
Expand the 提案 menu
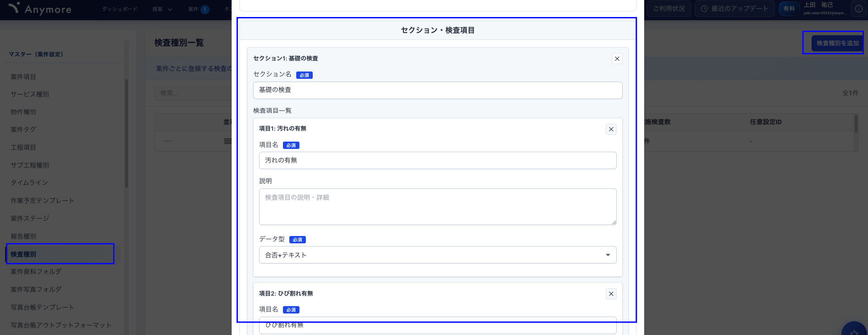162,9
